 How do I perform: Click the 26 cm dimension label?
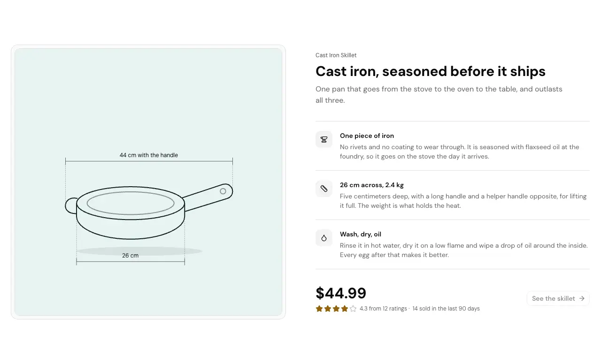pyautogui.click(x=131, y=256)
